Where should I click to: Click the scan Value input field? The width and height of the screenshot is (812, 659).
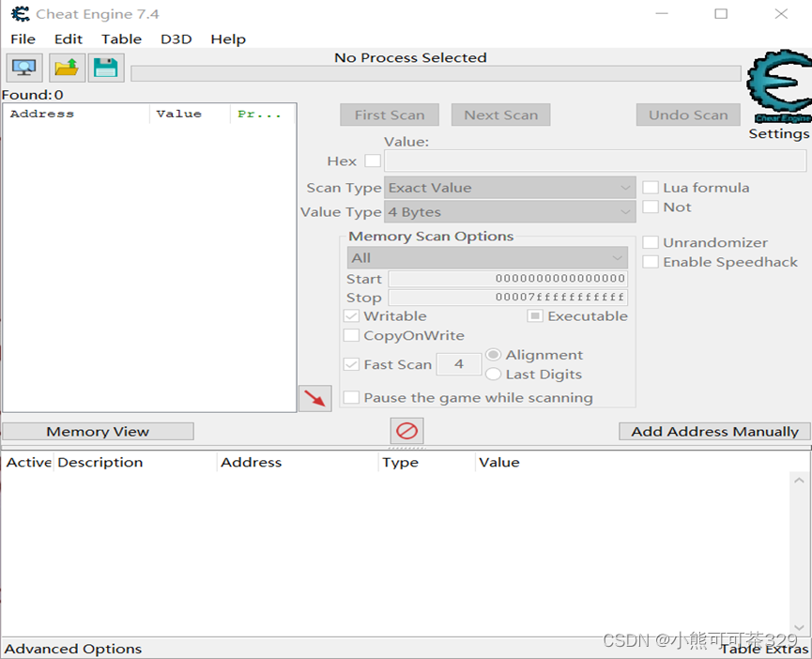[595, 161]
